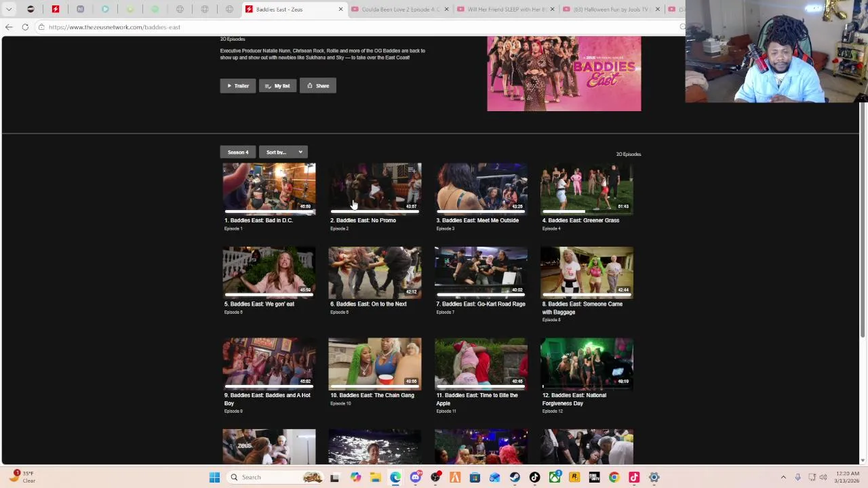Screen dimensions: 868x488
Task: Switch to the pinned red Zeus lightning tab
Action: [x=56, y=9]
